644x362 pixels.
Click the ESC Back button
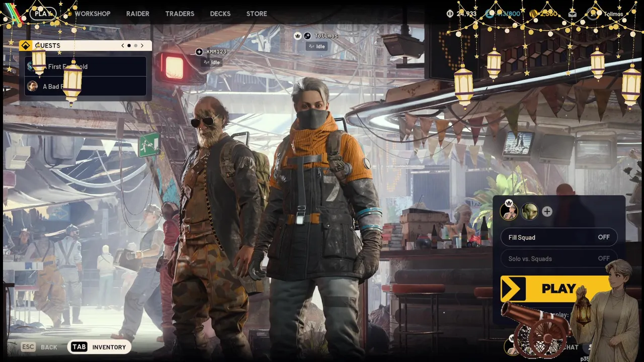39,347
